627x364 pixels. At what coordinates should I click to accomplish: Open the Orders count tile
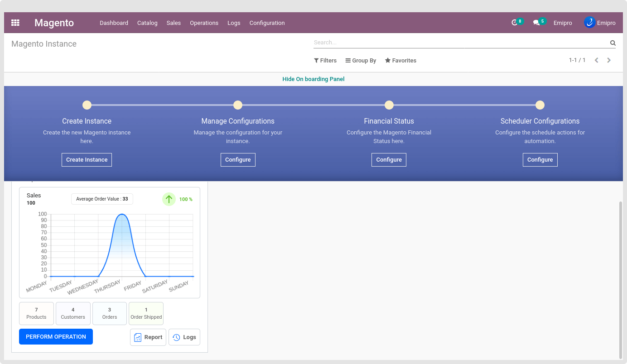coord(110,313)
